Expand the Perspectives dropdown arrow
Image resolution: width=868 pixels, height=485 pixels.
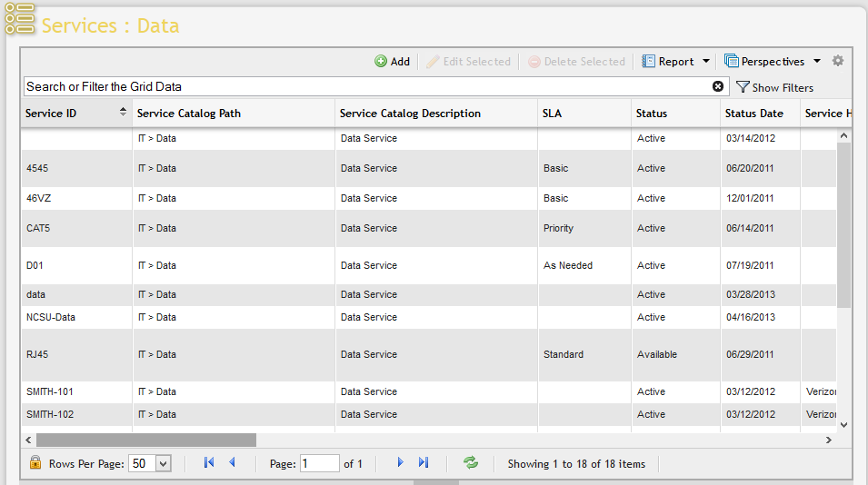[x=817, y=62]
